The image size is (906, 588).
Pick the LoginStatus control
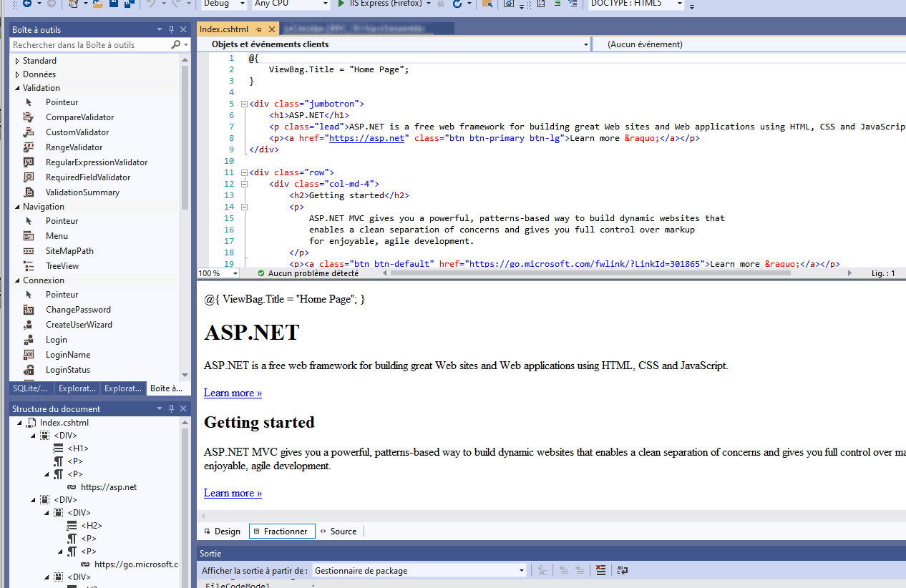pyautogui.click(x=68, y=370)
